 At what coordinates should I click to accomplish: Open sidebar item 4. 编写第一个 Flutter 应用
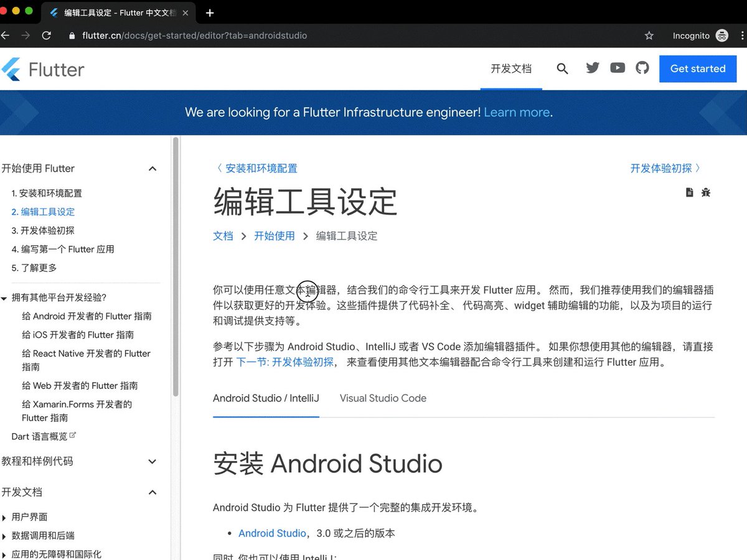(63, 250)
